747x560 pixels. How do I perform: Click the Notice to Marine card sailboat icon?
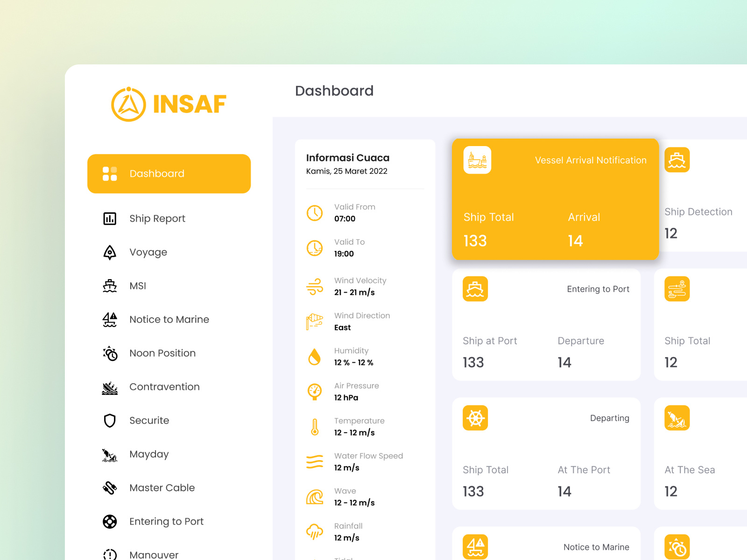[x=475, y=547]
